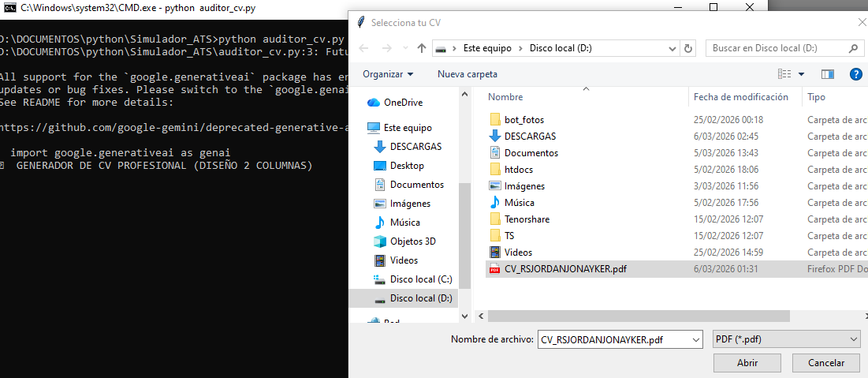
Task: Click Nueva carpeta in the toolbar
Action: (468, 74)
